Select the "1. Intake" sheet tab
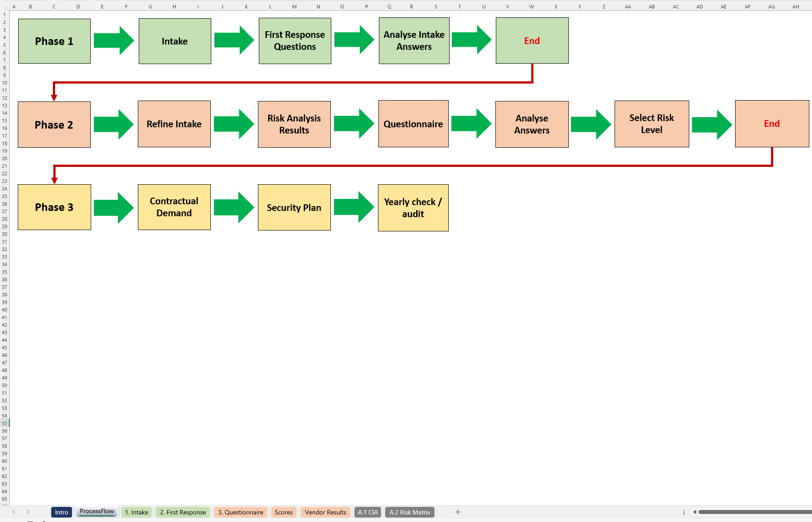The image size is (812, 522). [x=136, y=512]
